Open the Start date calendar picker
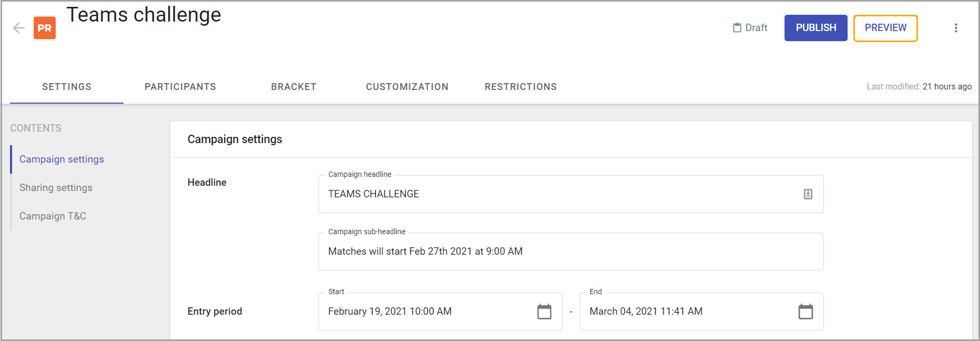The width and height of the screenshot is (980, 341). click(544, 312)
